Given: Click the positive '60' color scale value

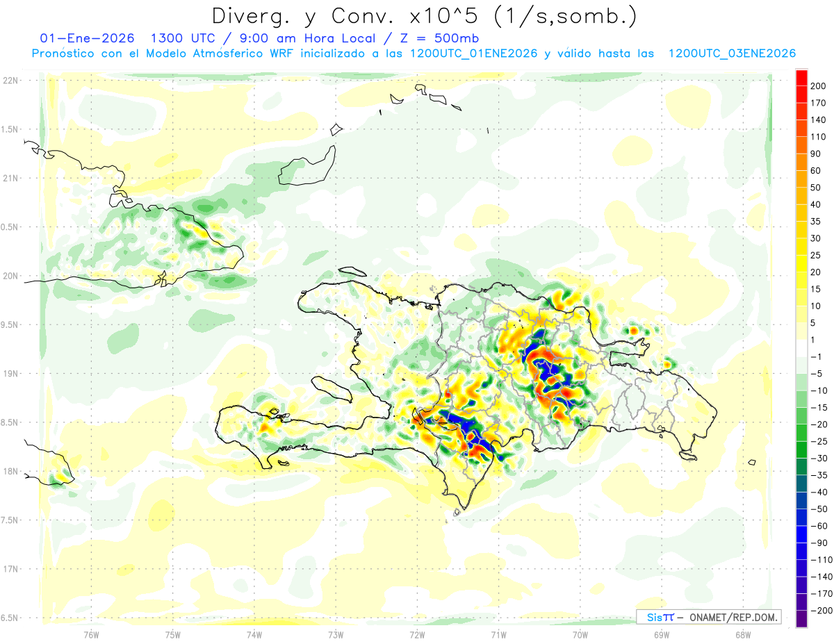Looking at the screenshot, I should (816, 170).
